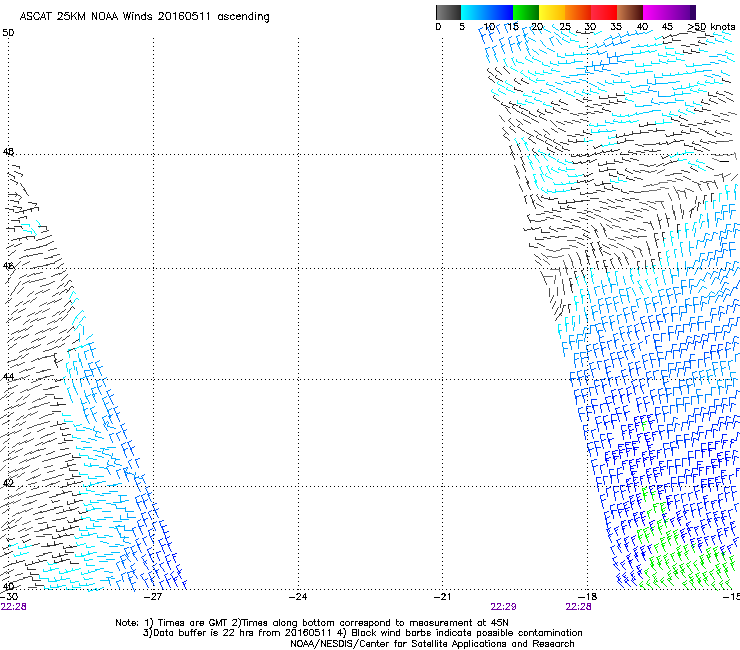Click the '5' label under the color scale
The height and width of the screenshot is (650, 740).
coord(462,27)
